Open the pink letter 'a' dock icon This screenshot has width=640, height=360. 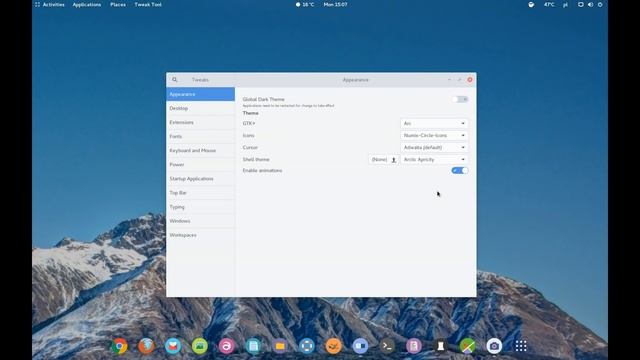click(x=227, y=346)
